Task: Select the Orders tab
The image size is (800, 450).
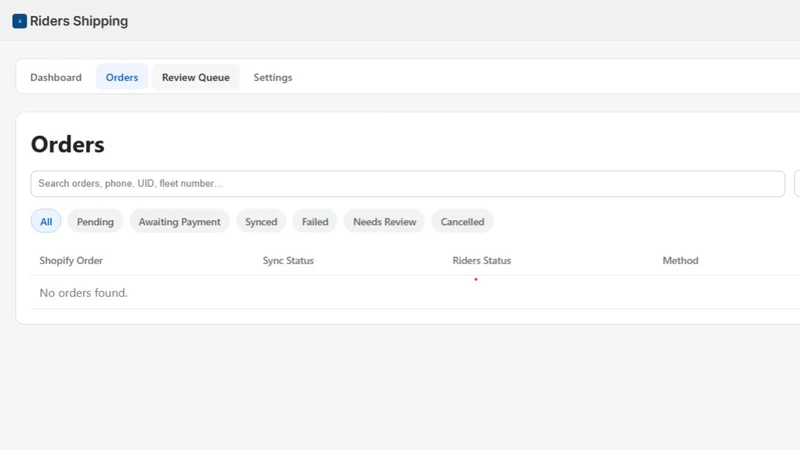Action: (x=122, y=77)
